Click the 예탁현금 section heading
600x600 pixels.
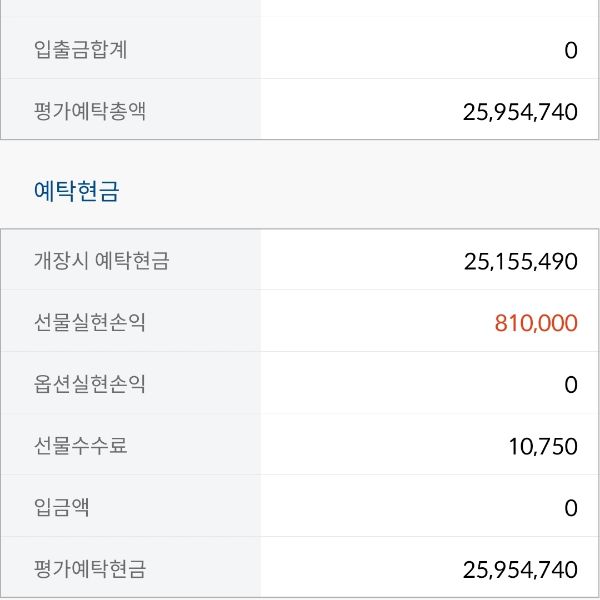click(x=76, y=191)
